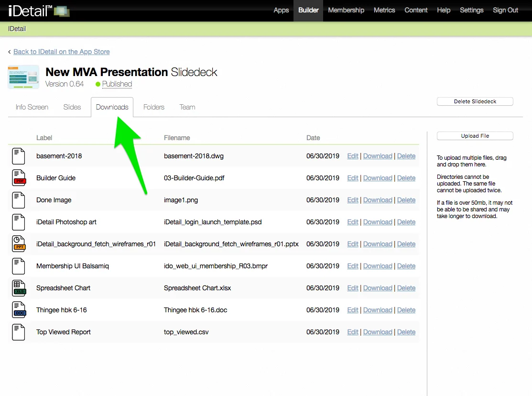
Task: Edit the Spreadsheet Chart entry
Action: pyautogui.click(x=353, y=288)
